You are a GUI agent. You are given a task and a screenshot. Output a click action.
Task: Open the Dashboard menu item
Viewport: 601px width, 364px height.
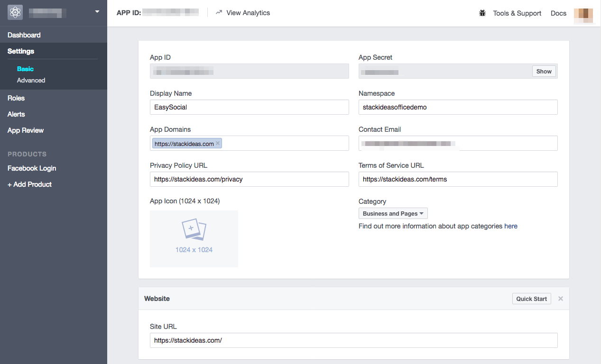coord(24,35)
